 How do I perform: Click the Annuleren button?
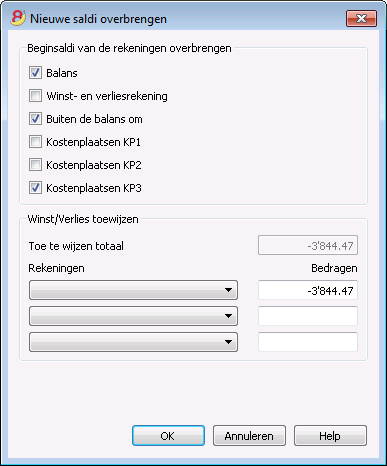pyautogui.click(x=249, y=436)
